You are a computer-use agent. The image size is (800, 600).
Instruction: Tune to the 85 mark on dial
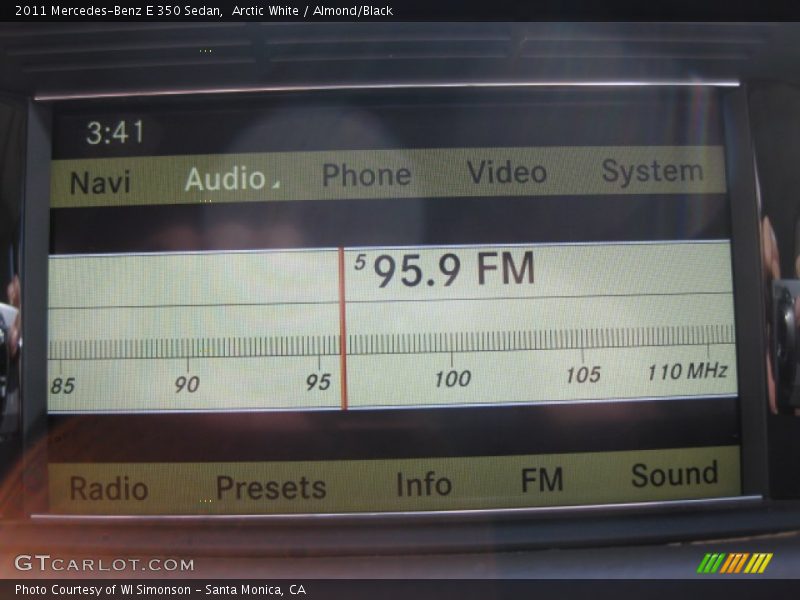pyautogui.click(x=62, y=386)
